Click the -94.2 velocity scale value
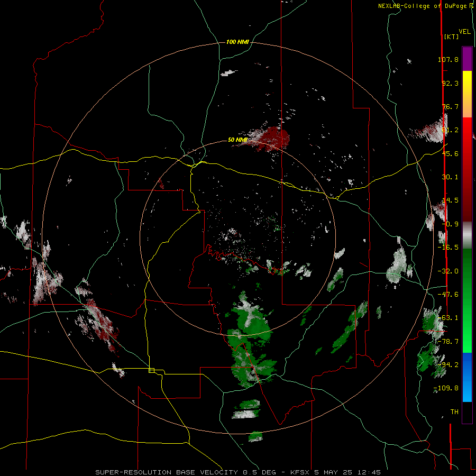The height and width of the screenshot is (476, 476). (x=448, y=364)
